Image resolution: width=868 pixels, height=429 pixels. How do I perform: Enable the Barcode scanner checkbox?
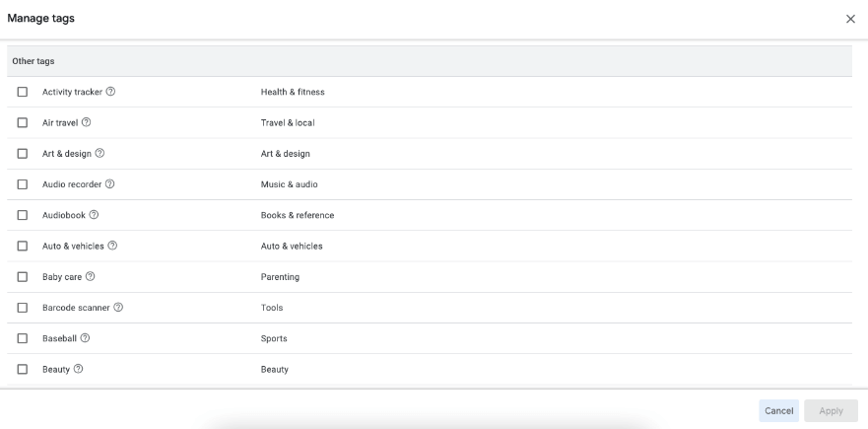tap(22, 307)
